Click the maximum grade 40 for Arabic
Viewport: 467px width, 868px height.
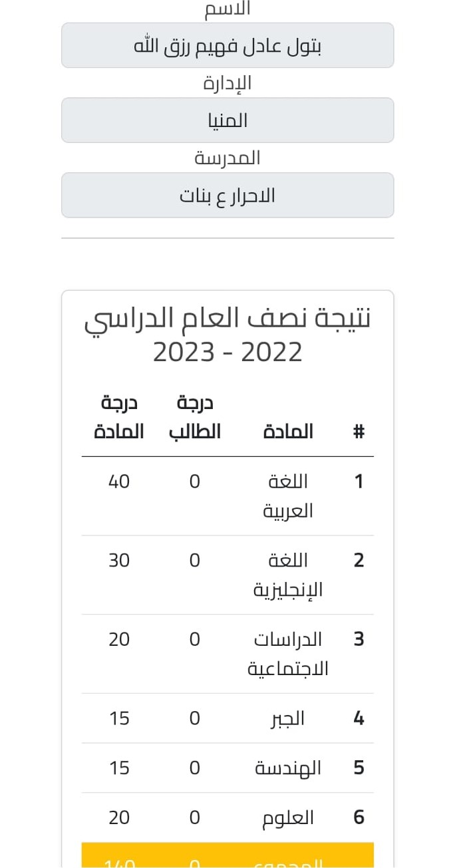point(119,482)
